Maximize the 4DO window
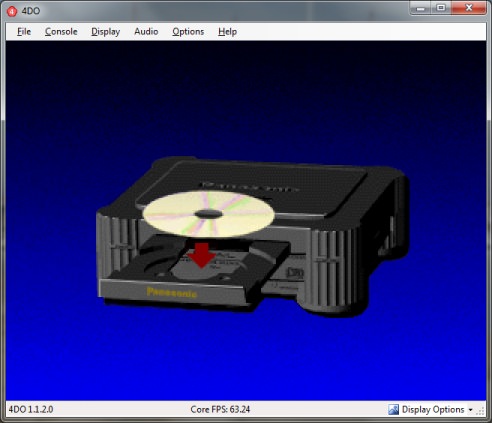Viewport: 492px width, 423px height. coord(441,8)
